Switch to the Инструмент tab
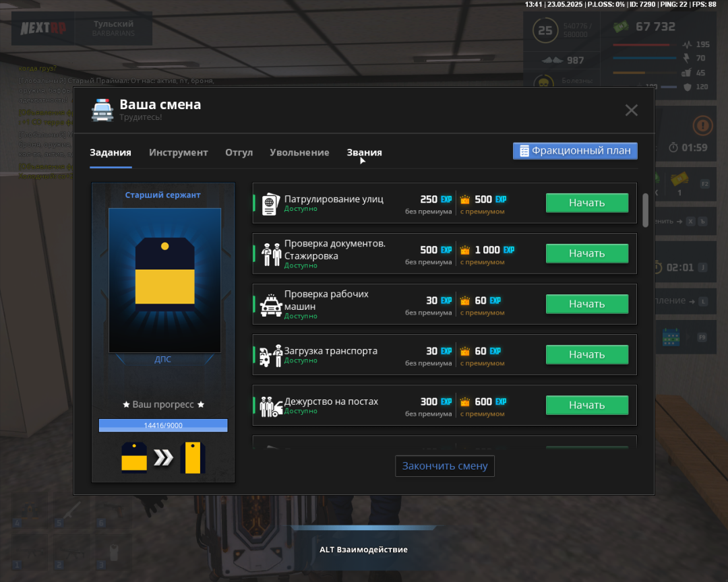The image size is (728, 582). (x=178, y=152)
